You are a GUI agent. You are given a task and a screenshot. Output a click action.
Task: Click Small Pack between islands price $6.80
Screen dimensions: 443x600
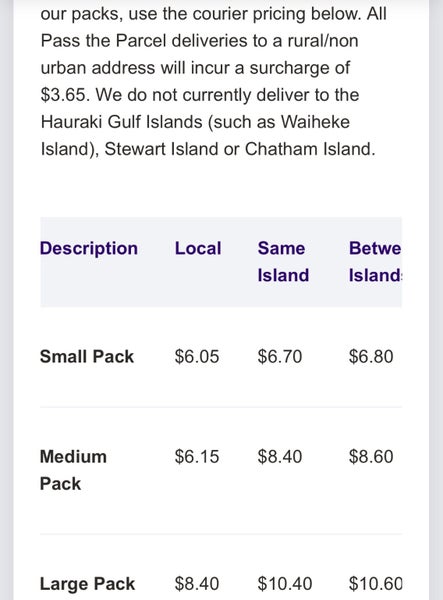(371, 357)
